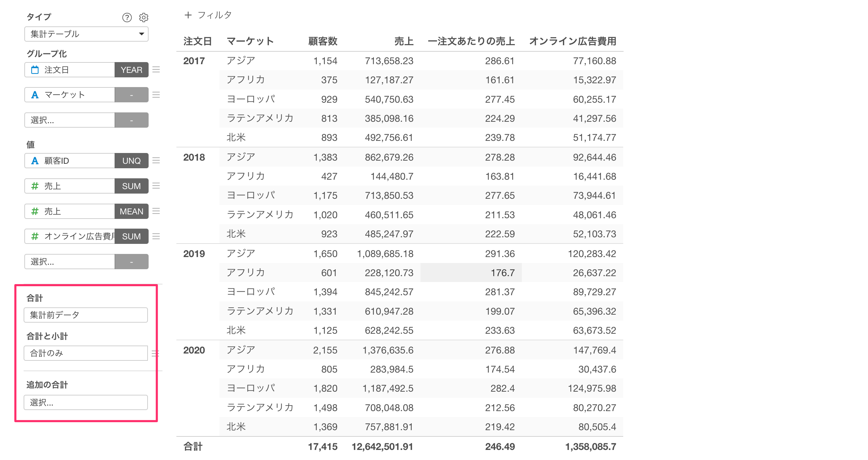Open the MEAN aggregation dropdown for 売上
Viewport: 868px width, 460px height.
point(132,211)
